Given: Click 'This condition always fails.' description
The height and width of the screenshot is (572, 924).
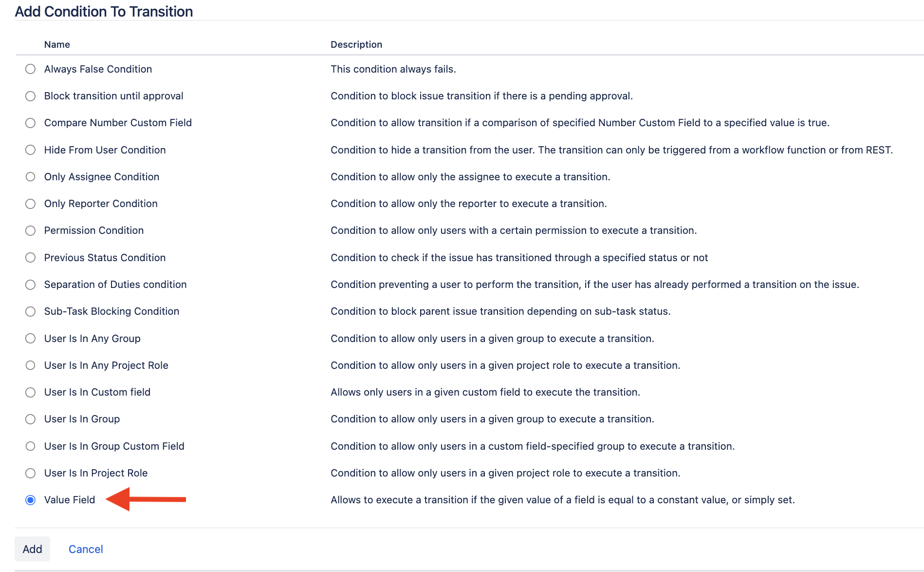Looking at the screenshot, I should [x=393, y=69].
